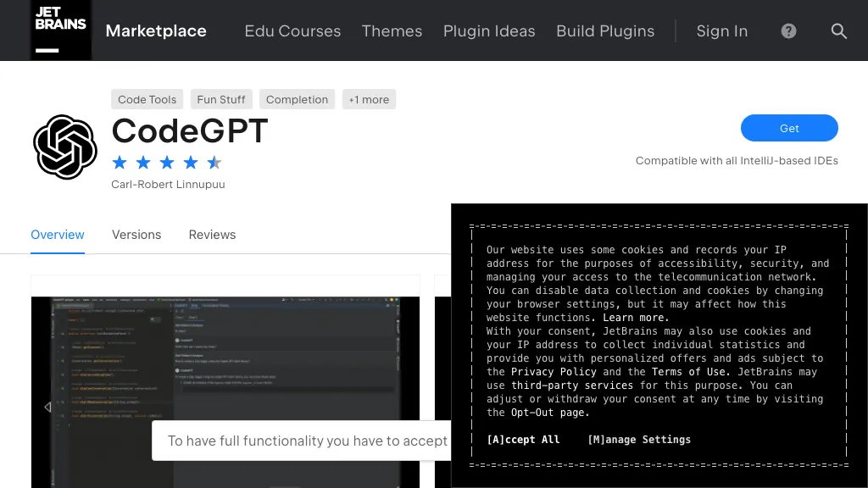Click the Get button to install CodeGPT
This screenshot has width=868, height=488.
coord(788,128)
